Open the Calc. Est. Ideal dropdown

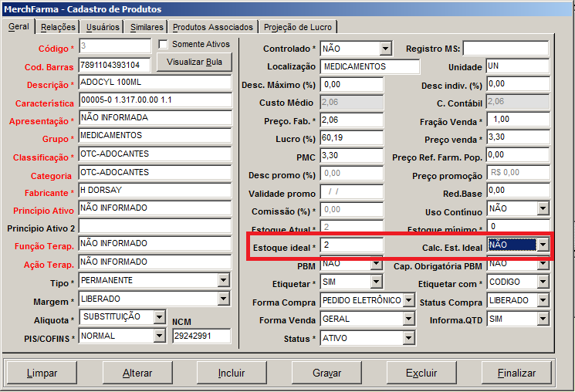pos(543,245)
